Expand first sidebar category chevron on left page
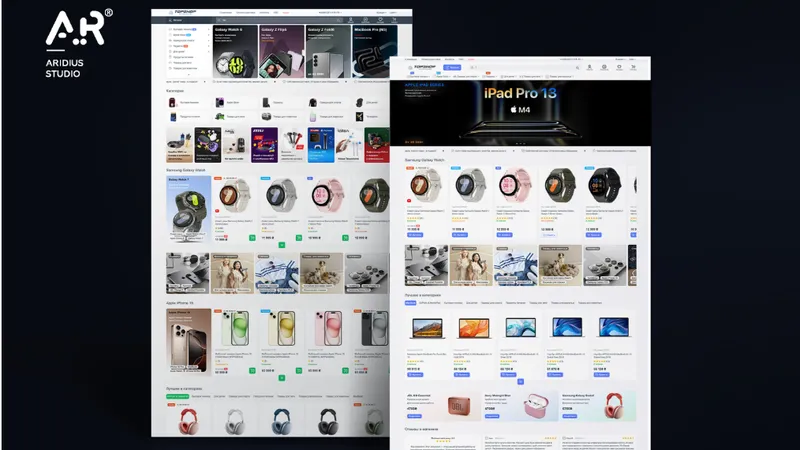This screenshot has width=800, height=450. click(x=208, y=30)
